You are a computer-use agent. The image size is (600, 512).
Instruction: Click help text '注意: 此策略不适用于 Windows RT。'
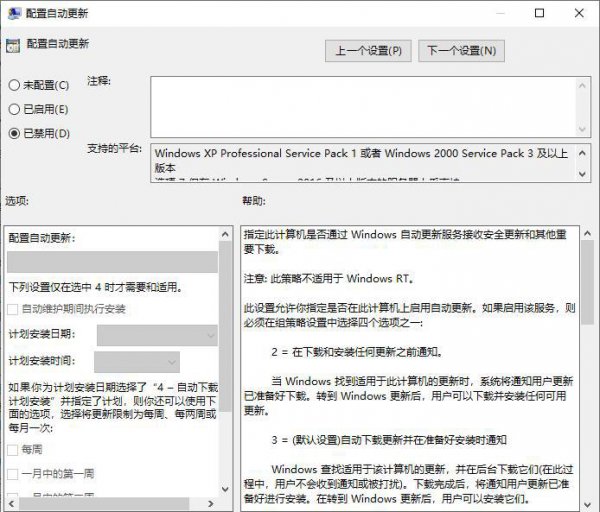tap(329, 279)
